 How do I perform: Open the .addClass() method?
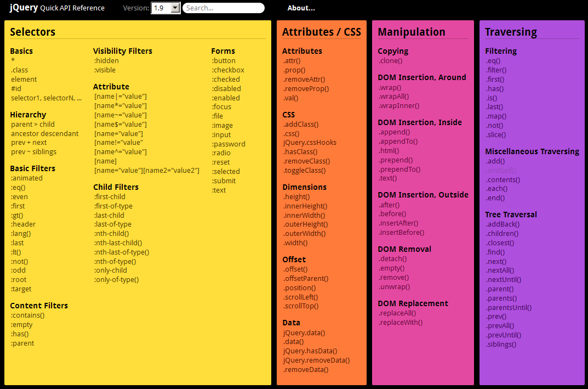click(301, 125)
